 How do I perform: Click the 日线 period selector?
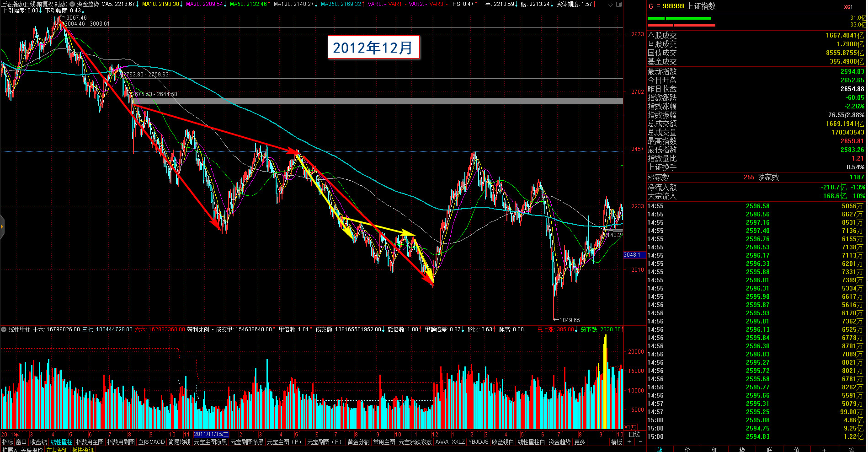pyautogui.click(x=634, y=434)
